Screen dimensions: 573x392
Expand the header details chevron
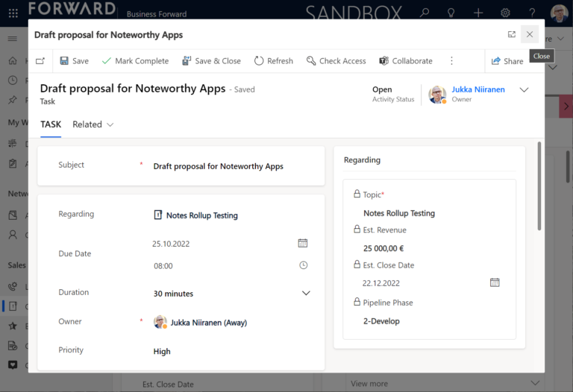[x=524, y=89]
